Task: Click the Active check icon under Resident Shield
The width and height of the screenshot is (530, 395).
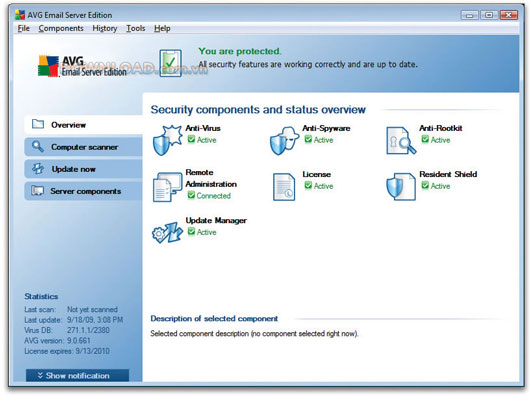Action: [x=425, y=185]
